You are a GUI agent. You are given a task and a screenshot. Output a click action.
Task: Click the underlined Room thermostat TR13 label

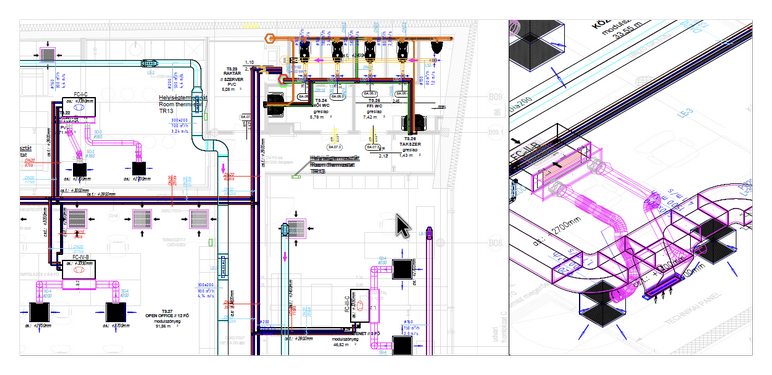coord(183,105)
